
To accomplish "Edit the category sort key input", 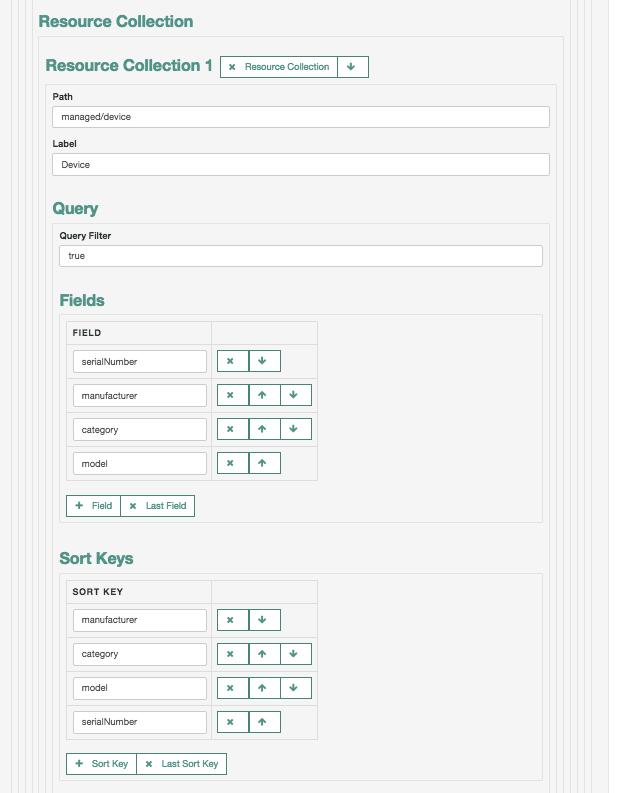I will click(x=140, y=654).
